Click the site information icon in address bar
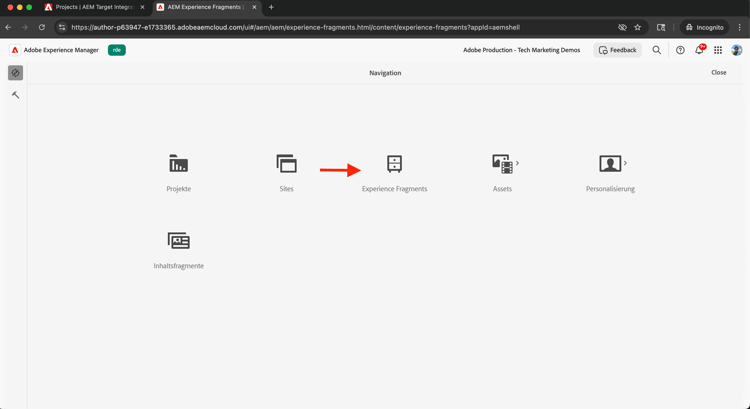Screen dimensions: 750x409 click(x=62, y=27)
